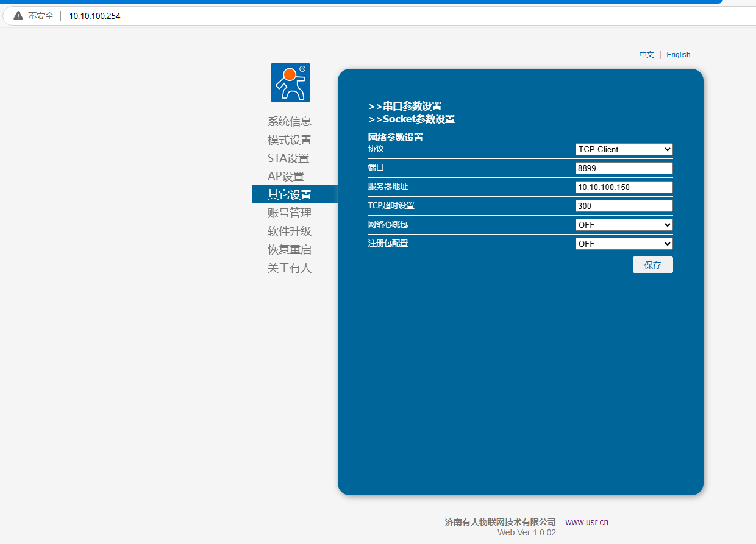Collapse the Socket参数设置 section header
The width and height of the screenshot is (756, 544).
(412, 119)
